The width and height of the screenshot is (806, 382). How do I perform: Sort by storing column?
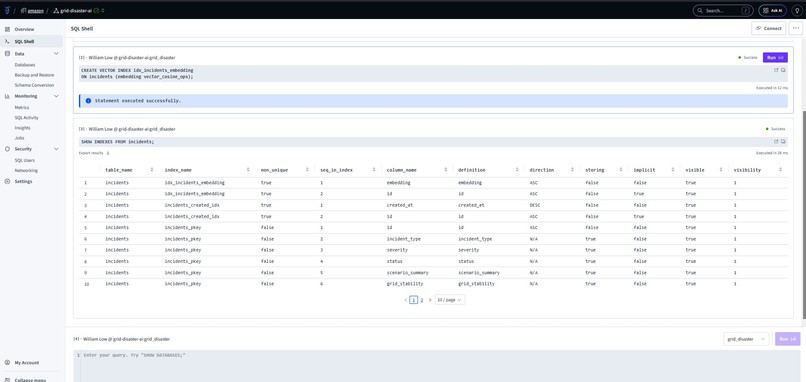point(622,170)
